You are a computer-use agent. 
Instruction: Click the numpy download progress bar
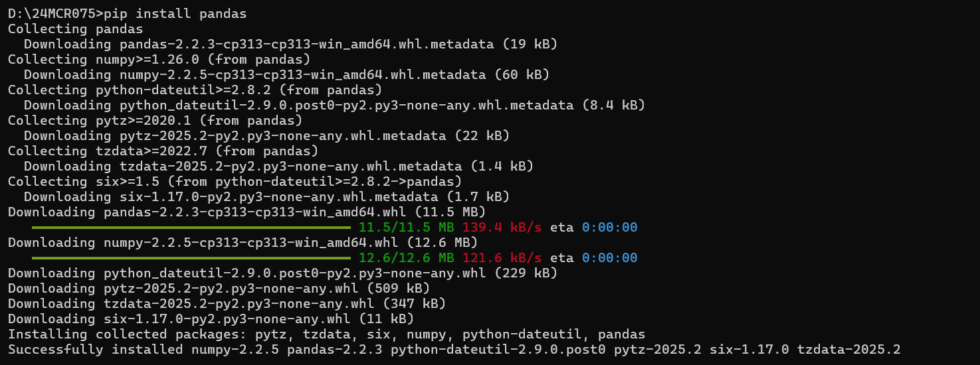(x=191, y=258)
